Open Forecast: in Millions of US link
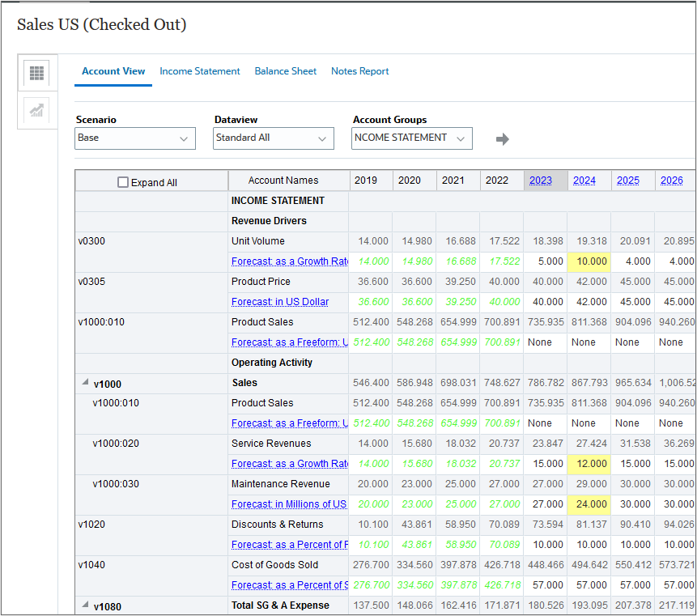 [289, 504]
